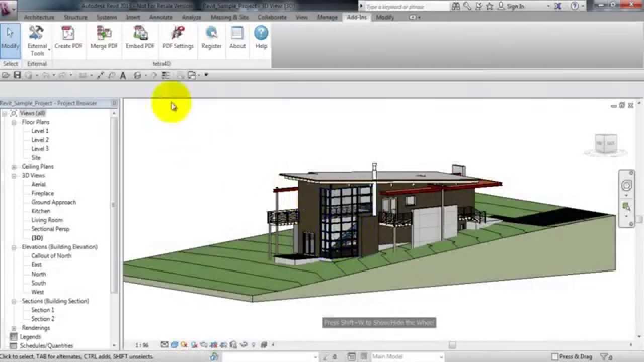Switch to the Manage ribbon tab
The width and height of the screenshot is (644, 362).
point(327,17)
